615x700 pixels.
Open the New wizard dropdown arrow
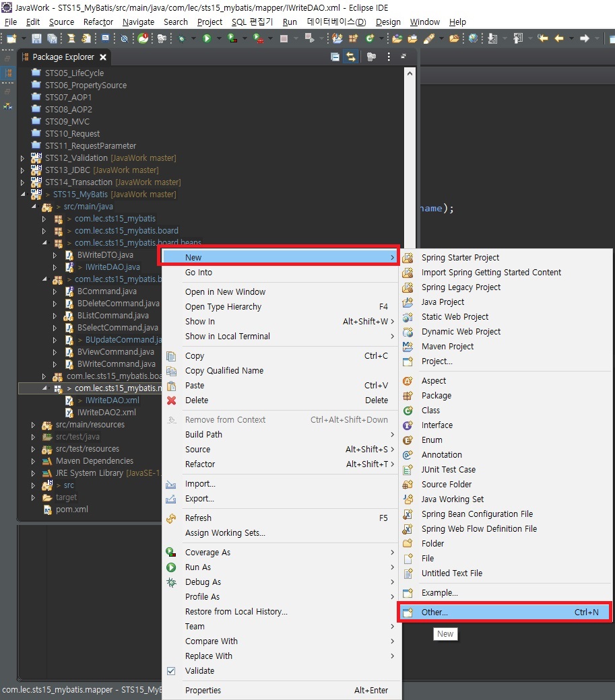pyautogui.click(x=23, y=39)
